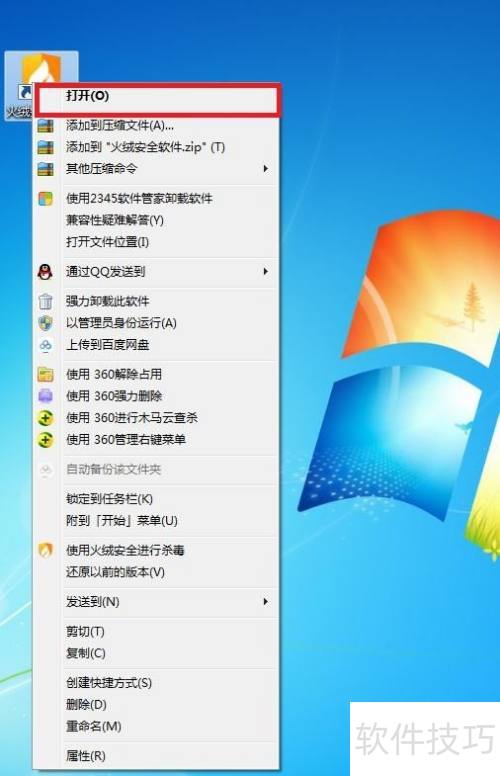
Task: Click folder icon beside 使用 360解除占用
Action: click(46, 375)
